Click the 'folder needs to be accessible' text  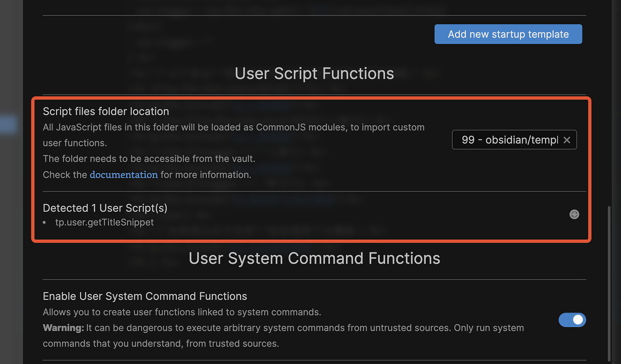pos(148,159)
